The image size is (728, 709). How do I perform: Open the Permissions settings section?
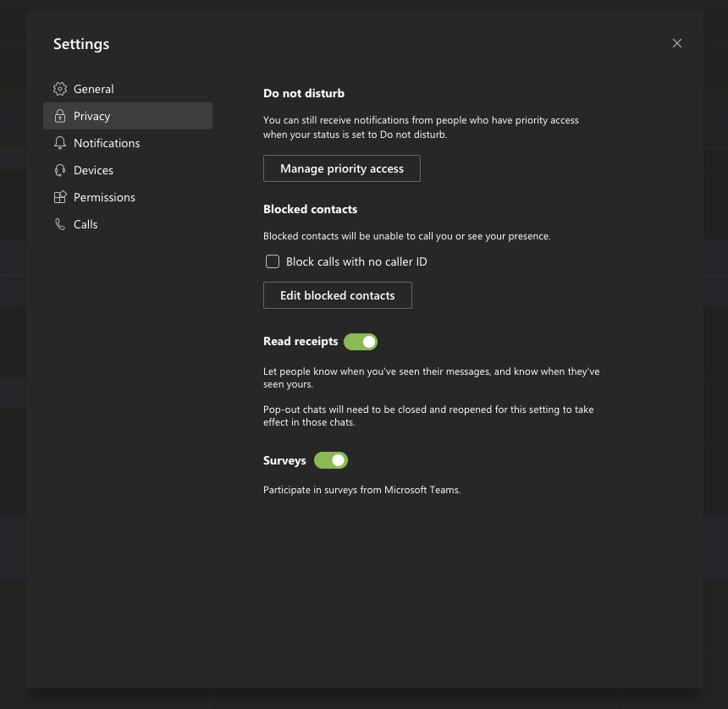[104, 197]
